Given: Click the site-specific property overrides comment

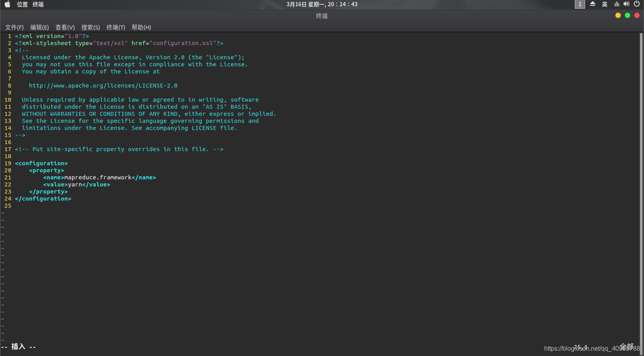Looking at the screenshot, I should pyautogui.click(x=119, y=149).
